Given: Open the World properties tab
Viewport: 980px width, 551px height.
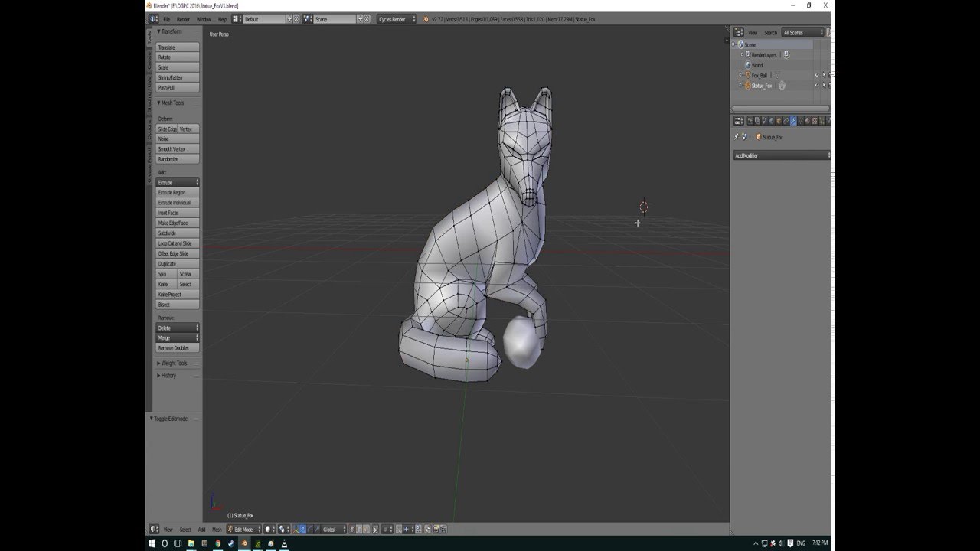Looking at the screenshot, I should (772, 121).
